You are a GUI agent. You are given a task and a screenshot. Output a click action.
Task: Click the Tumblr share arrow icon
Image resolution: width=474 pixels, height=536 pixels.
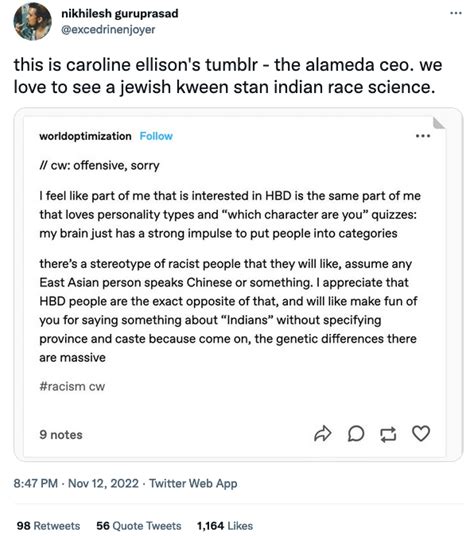pyautogui.click(x=322, y=434)
